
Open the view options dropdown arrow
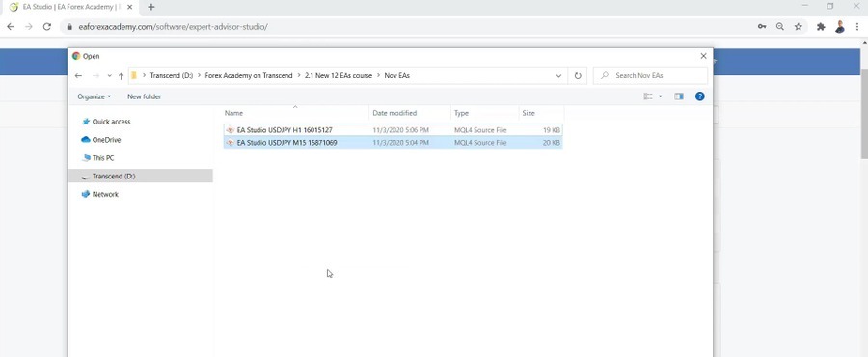click(660, 96)
